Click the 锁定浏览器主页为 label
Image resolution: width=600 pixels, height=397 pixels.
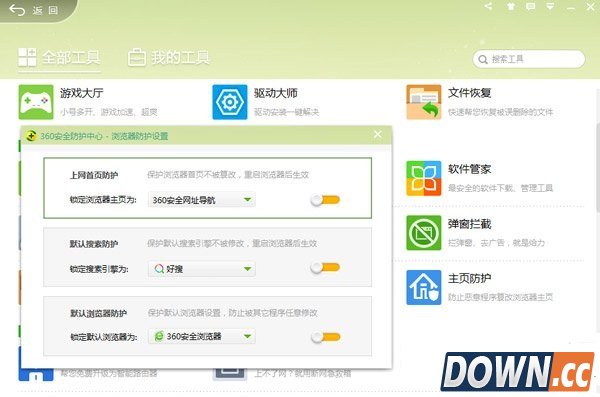click(103, 200)
